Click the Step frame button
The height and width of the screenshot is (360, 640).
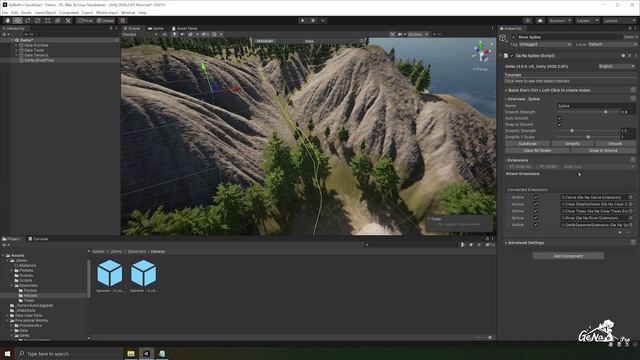click(323, 20)
